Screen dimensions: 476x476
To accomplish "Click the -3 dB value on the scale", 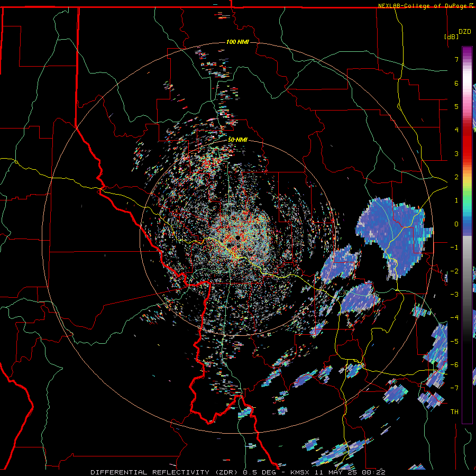I will [454, 295].
